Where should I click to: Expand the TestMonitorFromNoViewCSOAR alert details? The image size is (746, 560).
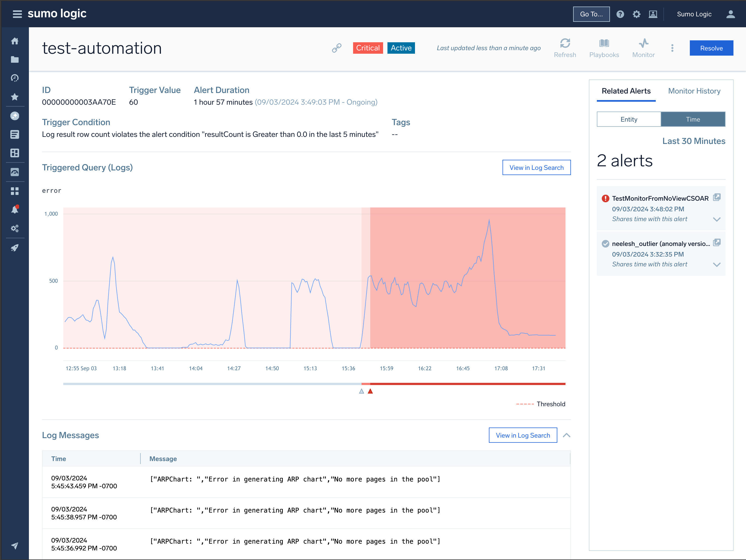point(717,219)
